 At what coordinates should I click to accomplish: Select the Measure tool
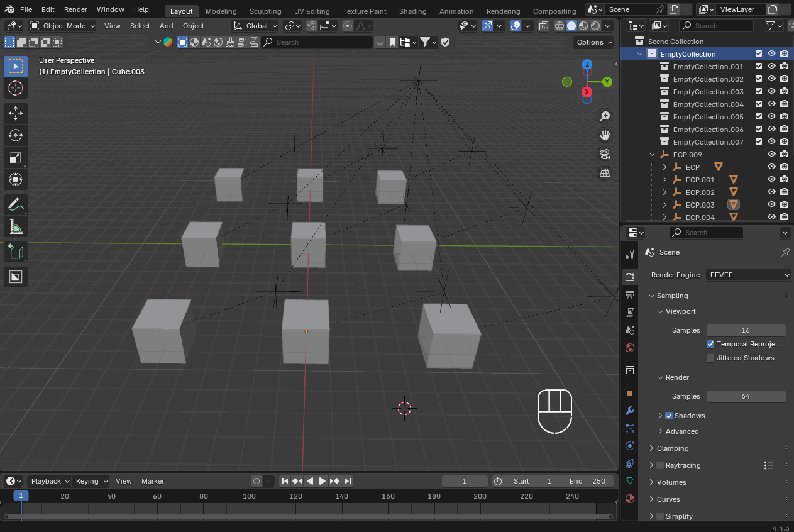pos(16,227)
